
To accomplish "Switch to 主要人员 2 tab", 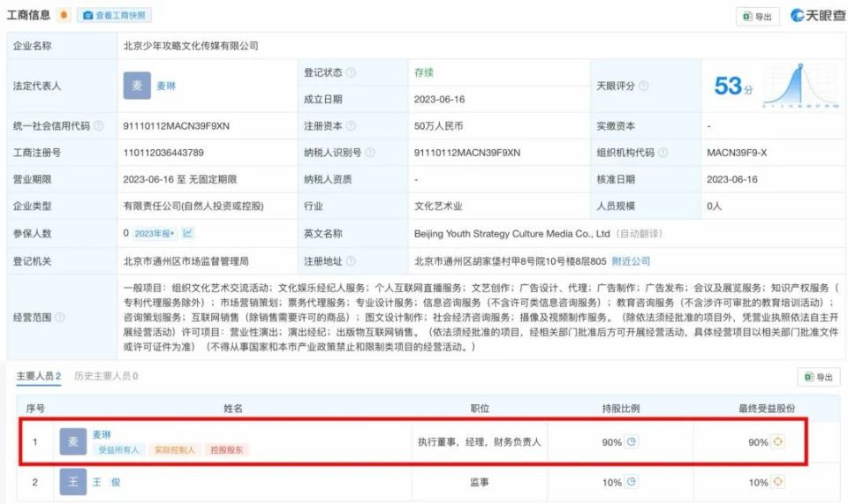I will pyautogui.click(x=38, y=376).
